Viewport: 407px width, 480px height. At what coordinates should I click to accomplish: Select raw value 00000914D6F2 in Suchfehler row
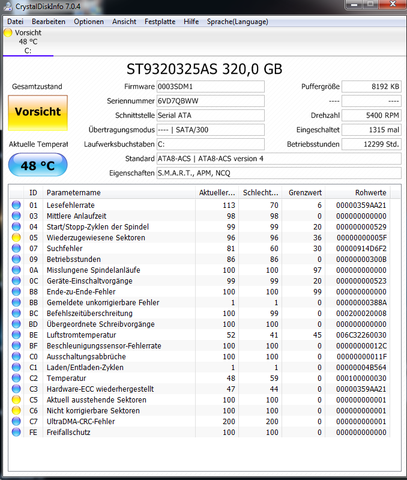tap(361, 248)
